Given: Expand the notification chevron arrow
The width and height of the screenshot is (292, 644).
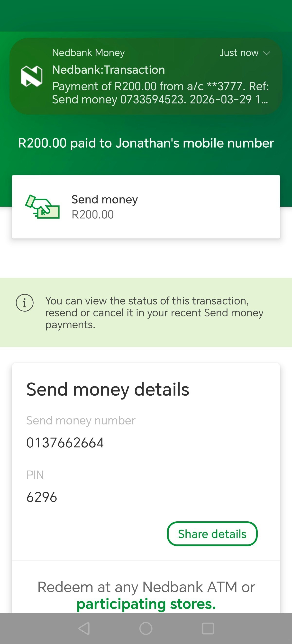Looking at the screenshot, I should 267,53.
